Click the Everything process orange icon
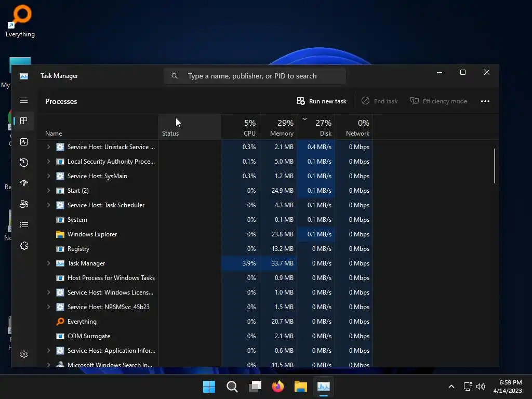 pyautogui.click(x=60, y=321)
